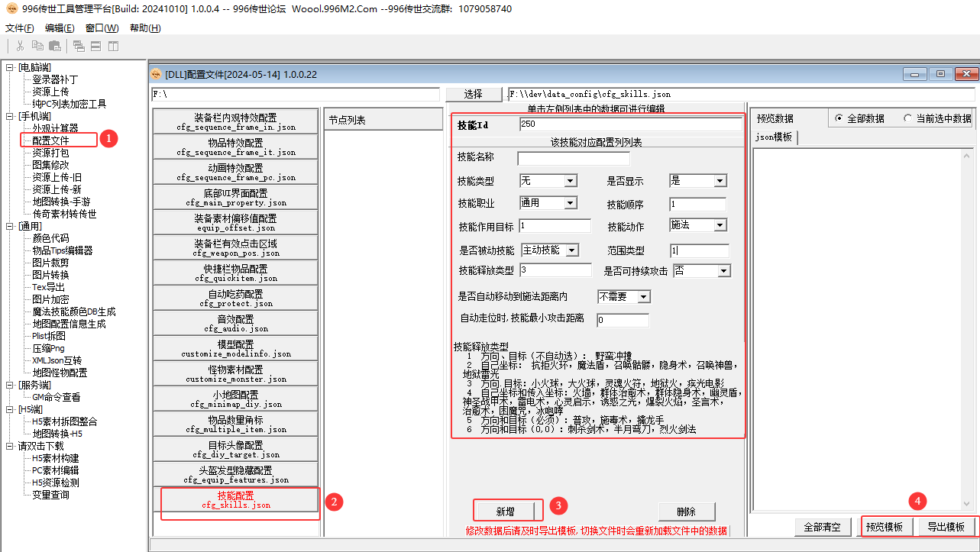Image resolution: width=980 pixels, height=552 pixels.
Task: Click the Tile horizontally toolbar icon
Action: coord(96,46)
